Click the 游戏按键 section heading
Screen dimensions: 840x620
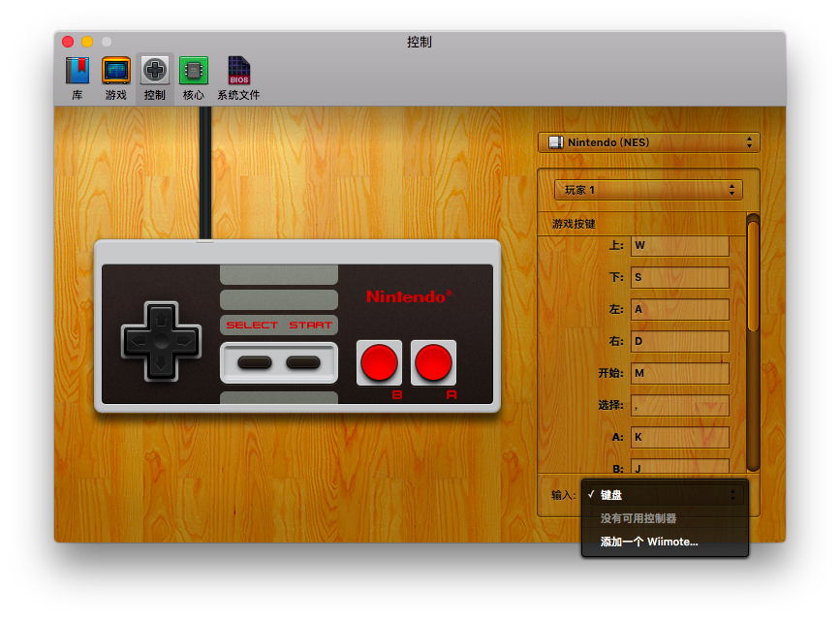tap(574, 224)
